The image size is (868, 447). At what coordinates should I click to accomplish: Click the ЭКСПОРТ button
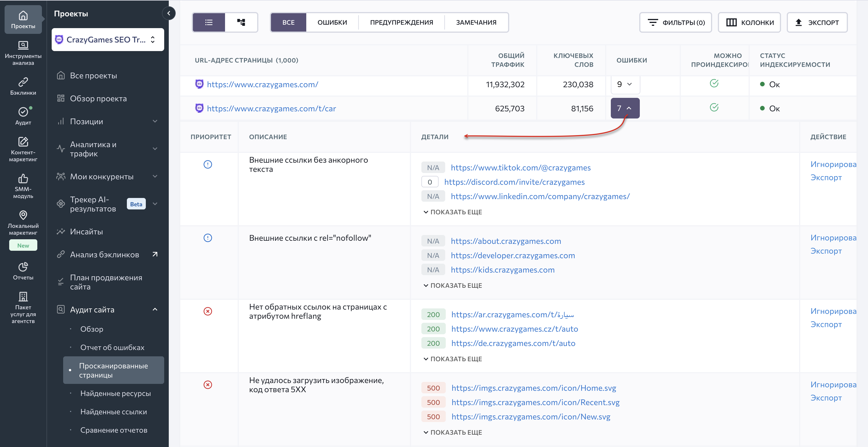coord(817,22)
